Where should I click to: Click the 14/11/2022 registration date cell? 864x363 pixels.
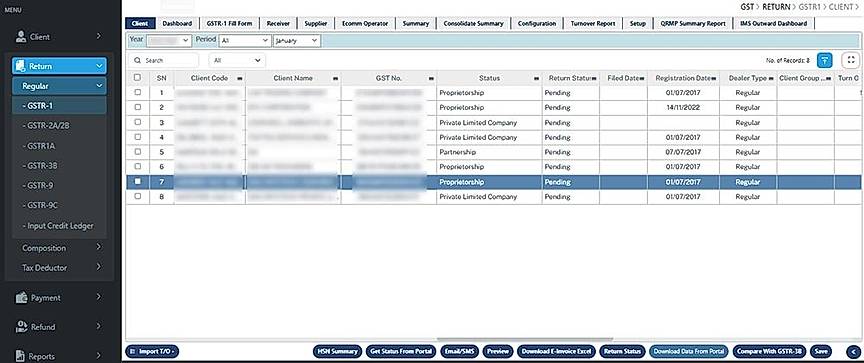pyautogui.click(x=683, y=107)
